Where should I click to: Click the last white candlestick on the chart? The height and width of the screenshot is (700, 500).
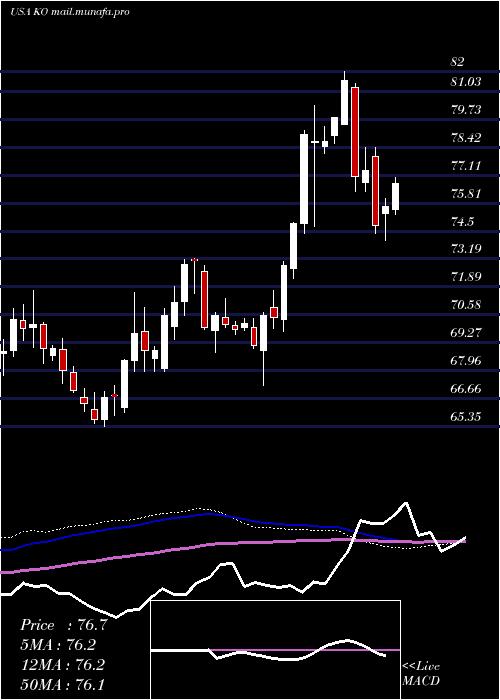[x=395, y=196]
